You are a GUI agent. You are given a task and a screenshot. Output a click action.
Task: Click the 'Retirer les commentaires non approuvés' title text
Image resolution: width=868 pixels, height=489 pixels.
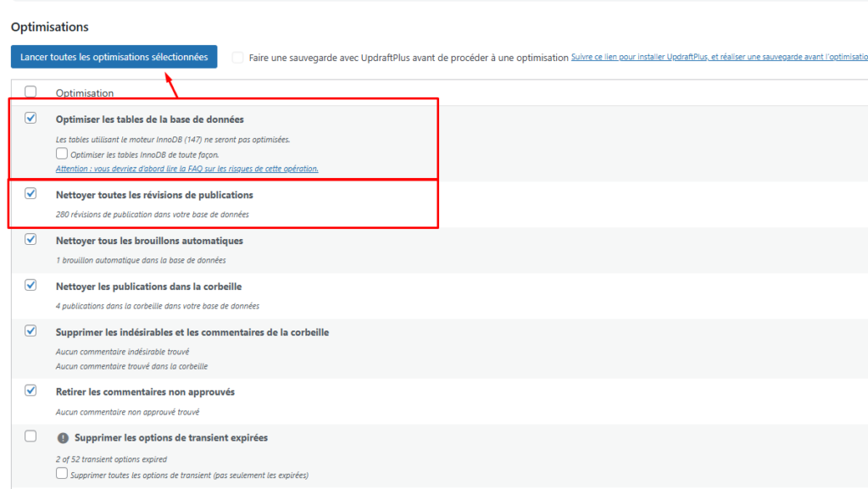[145, 392]
